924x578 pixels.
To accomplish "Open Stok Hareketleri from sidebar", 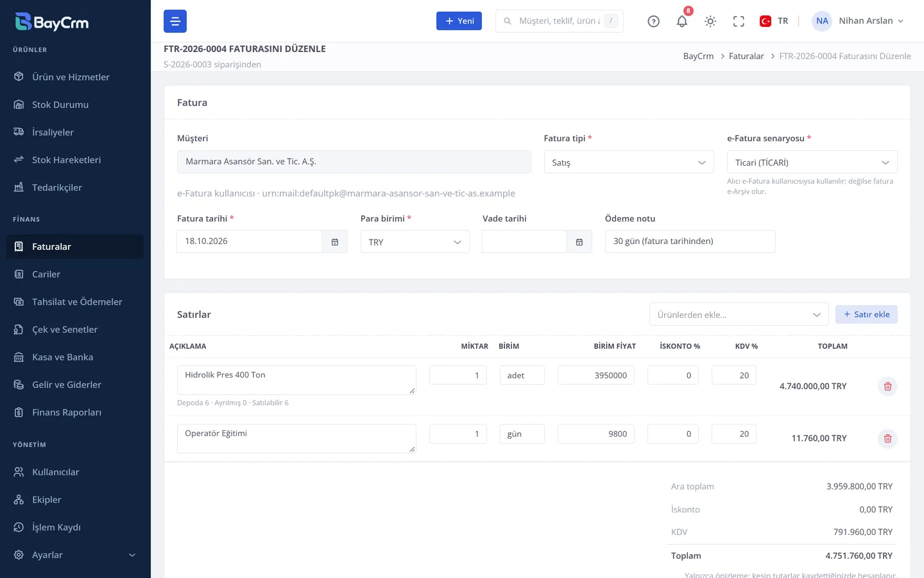I will point(75,160).
